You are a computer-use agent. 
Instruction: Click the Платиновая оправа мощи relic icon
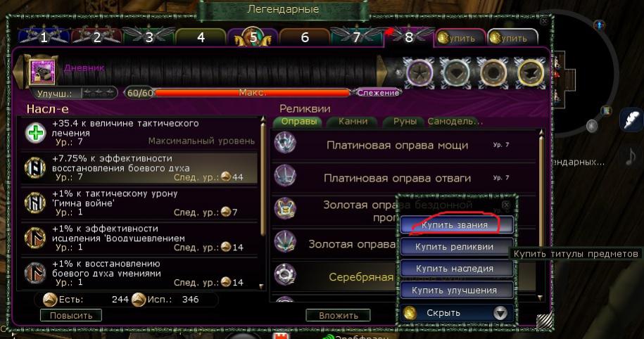point(285,143)
